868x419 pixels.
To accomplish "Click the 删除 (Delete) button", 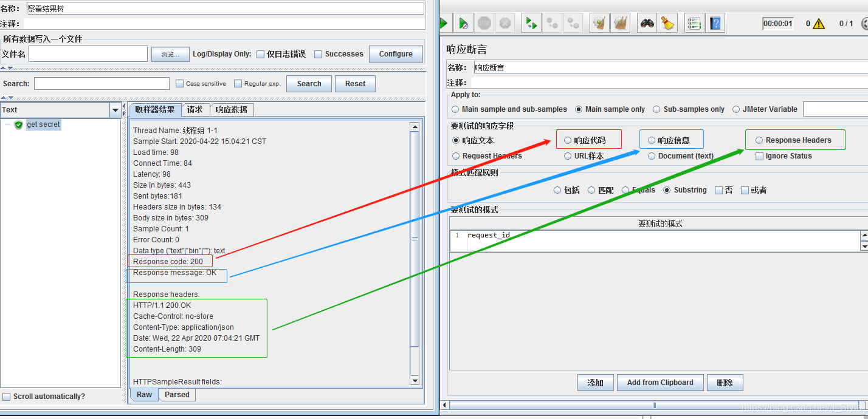I will point(725,383).
